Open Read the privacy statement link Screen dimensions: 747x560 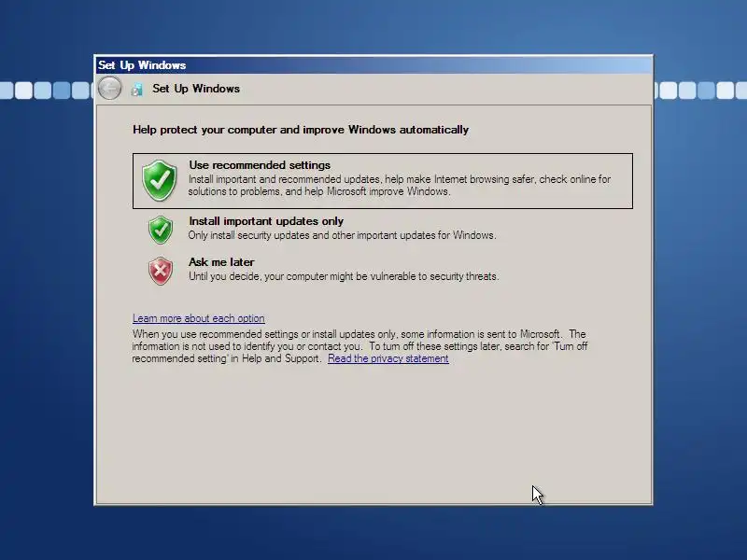point(388,358)
